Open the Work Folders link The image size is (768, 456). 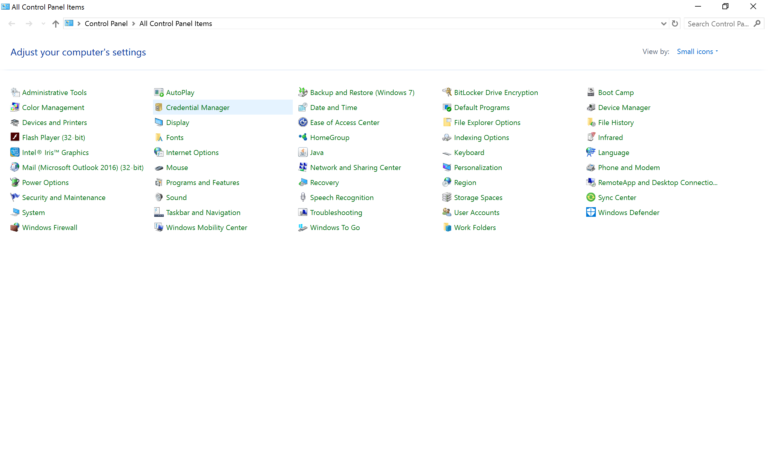(475, 228)
